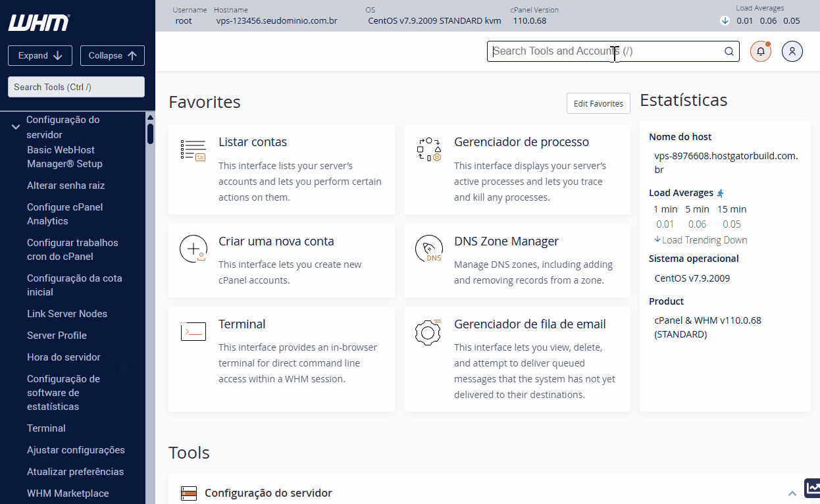The width and height of the screenshot is (820, 504).
Task: Click the header hostname vps-123456.seudominio.com.br
Action: click(x=277, y=21)
